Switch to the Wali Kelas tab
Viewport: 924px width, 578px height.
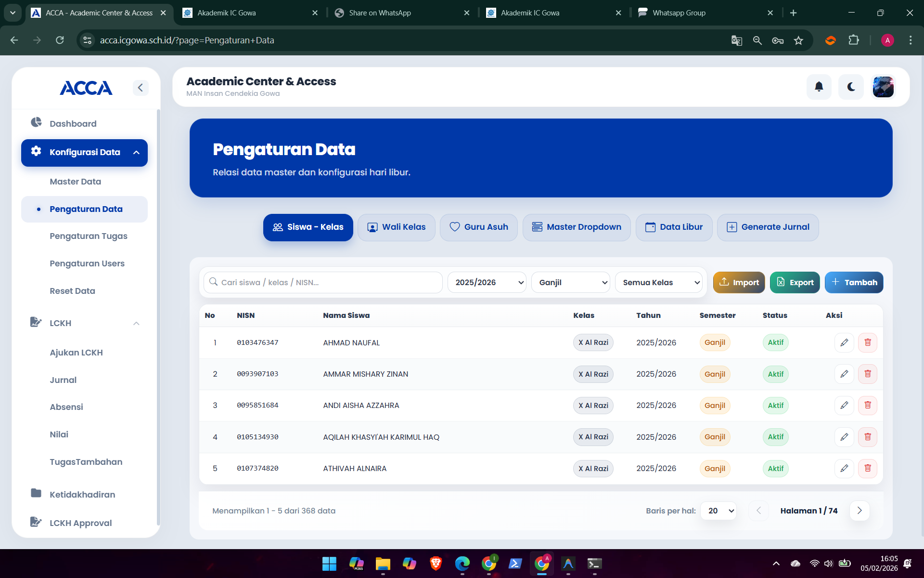[x=396, y=227]
